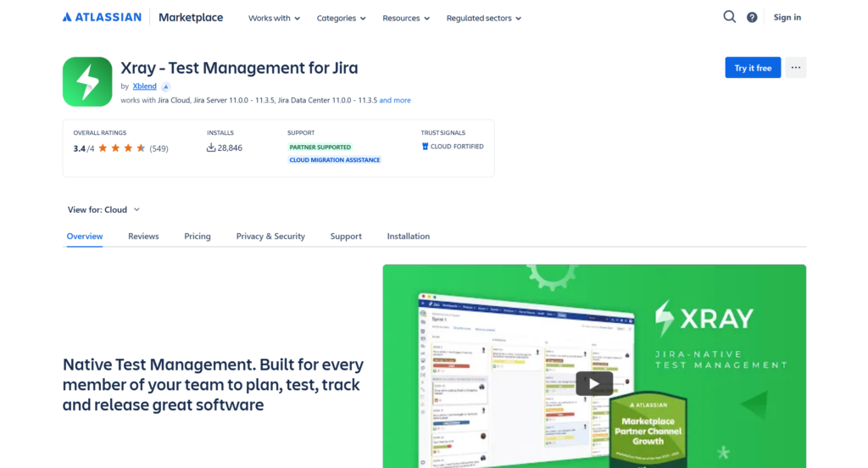Open the more actions ellipsis button
The image size is (868, 468).
[x=795, y=68]
